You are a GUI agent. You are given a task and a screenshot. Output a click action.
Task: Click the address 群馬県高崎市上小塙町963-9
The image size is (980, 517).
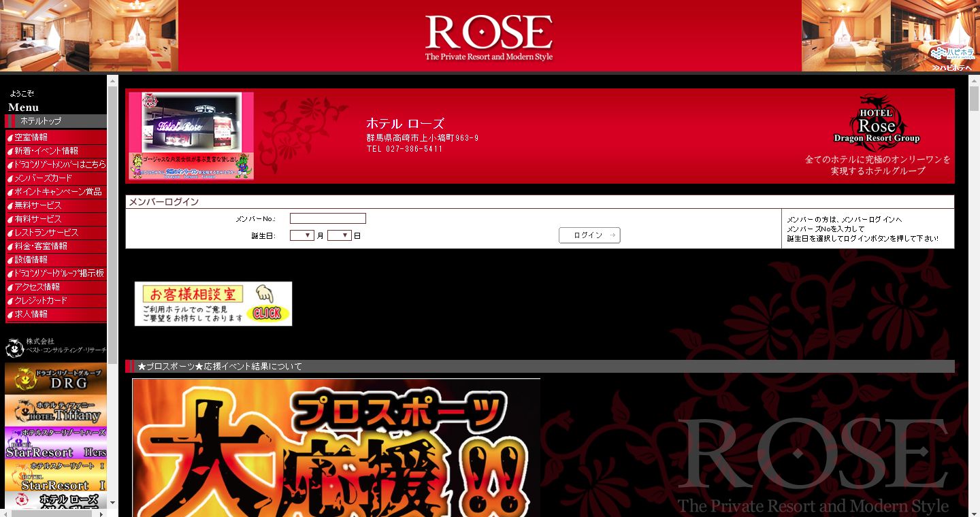[x=423, y=138]
